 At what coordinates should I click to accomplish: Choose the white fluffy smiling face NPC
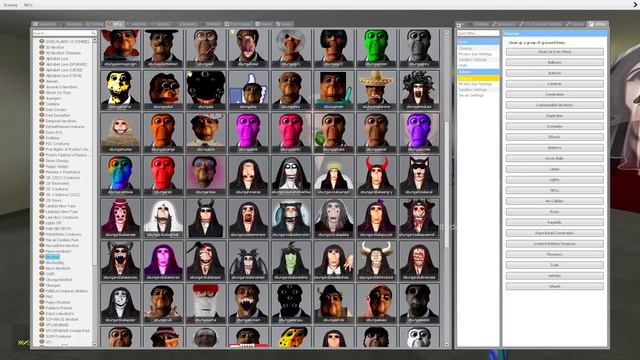tap(120, 133)
